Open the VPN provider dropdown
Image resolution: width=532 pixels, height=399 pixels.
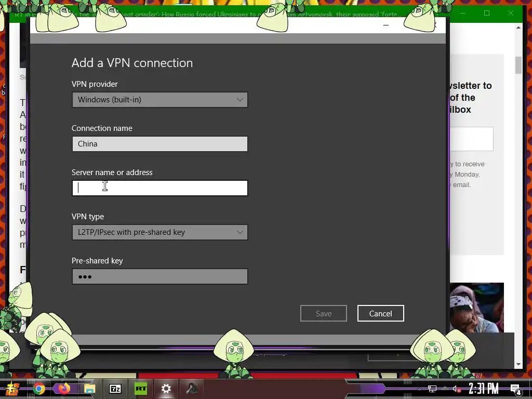(x=160, y=100)
